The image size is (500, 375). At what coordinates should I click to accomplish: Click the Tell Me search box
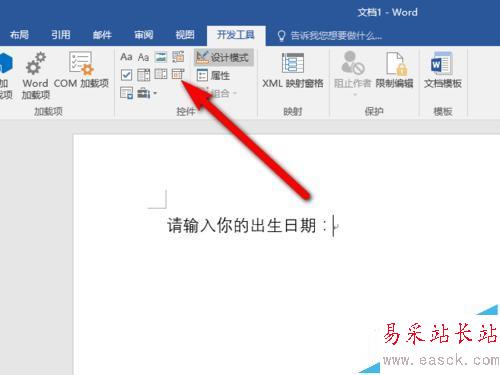click(x=330, y=35)
